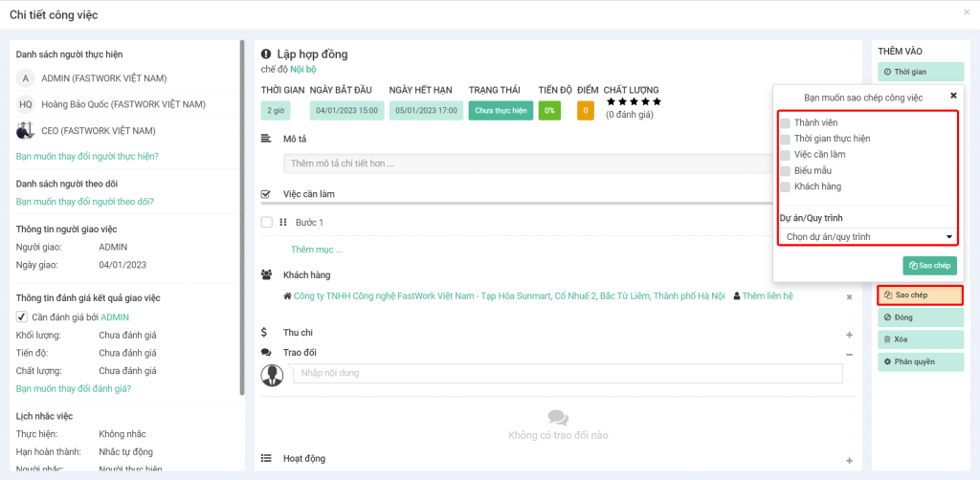Click the 0% progress indicator

549,111
